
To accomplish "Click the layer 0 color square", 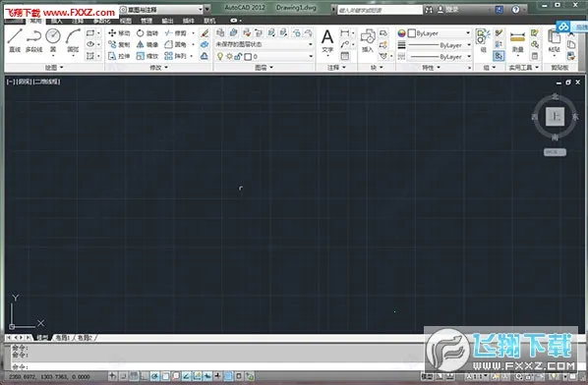I will click(x=248, y=57).
